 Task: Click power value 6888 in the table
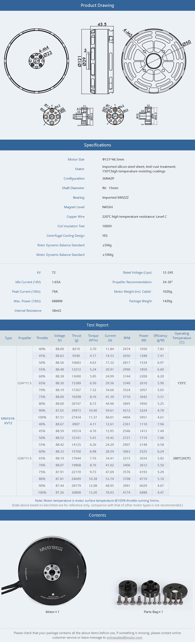(x=143, y=493)
